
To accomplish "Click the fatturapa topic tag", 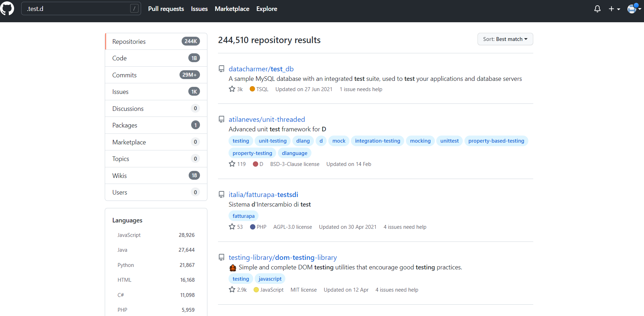I will 244,216.
